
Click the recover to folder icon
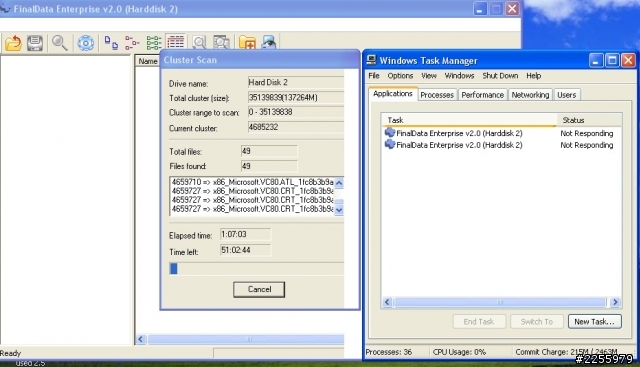click(x=247, y=42)
